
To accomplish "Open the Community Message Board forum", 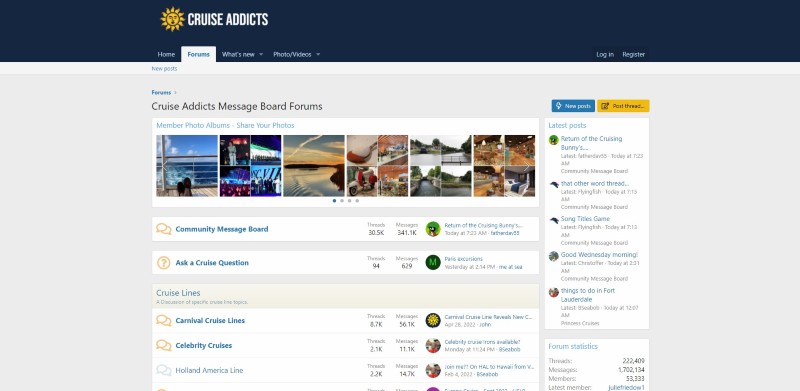I will pyautogui.click(x=222, y=229).
